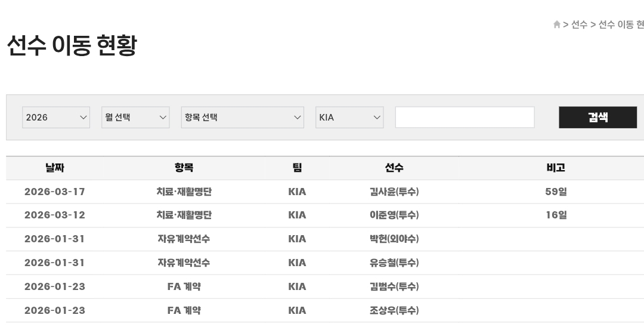This screenshot has width=644, height=327.
Task: Click the home icon in the breadcrumb
Action: 556,24
